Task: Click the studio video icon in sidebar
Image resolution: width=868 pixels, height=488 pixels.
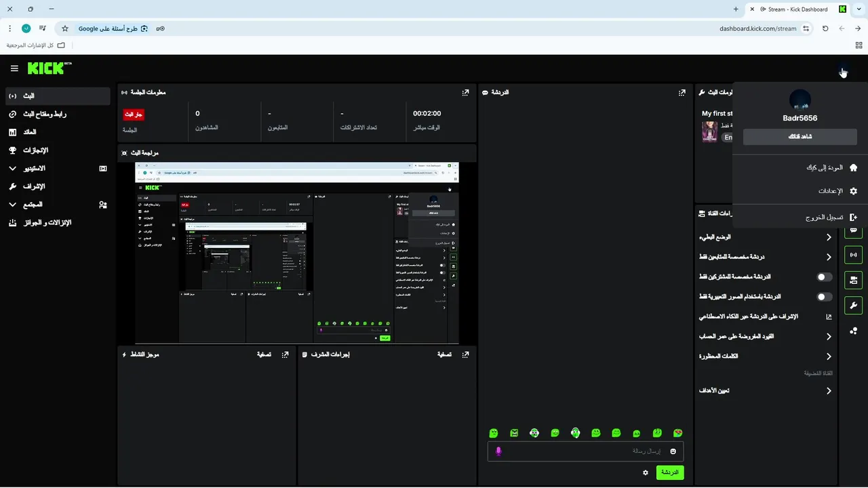Action: pyautogui.click(x=103, y=168)
